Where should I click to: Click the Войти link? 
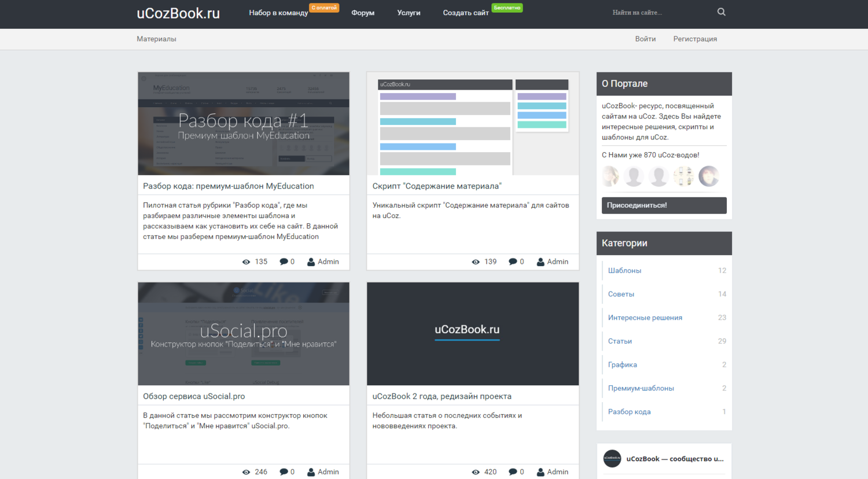[645, 39]
